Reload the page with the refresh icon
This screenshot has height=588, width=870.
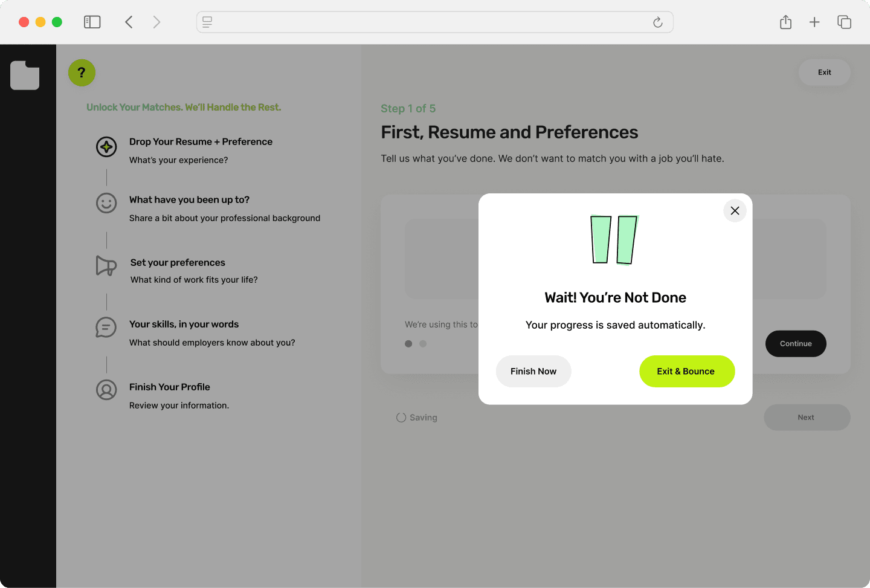point(658,22)
